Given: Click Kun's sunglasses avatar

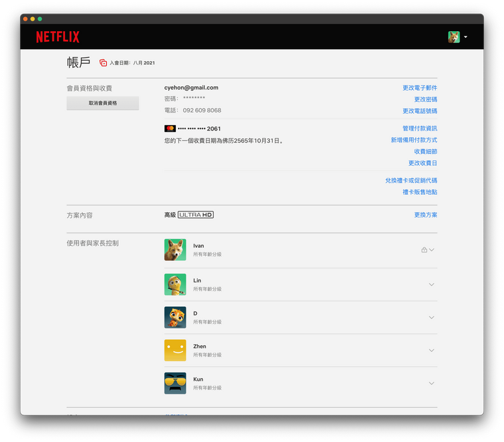Looking at the screenshot, I should (x=175, y=383).
